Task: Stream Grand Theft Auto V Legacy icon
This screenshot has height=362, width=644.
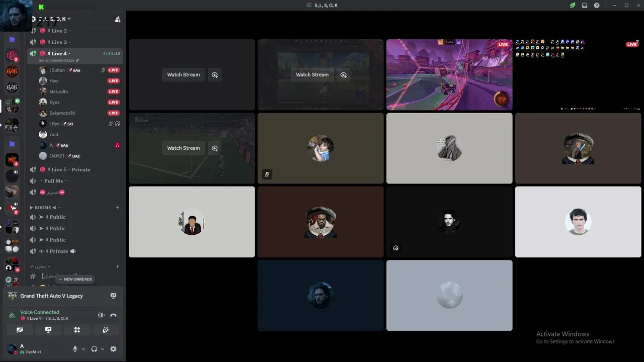Action: coord(113,296)
